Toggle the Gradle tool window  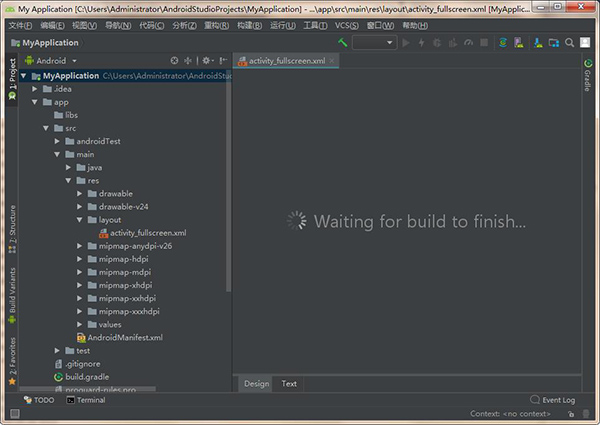point(588,75)
